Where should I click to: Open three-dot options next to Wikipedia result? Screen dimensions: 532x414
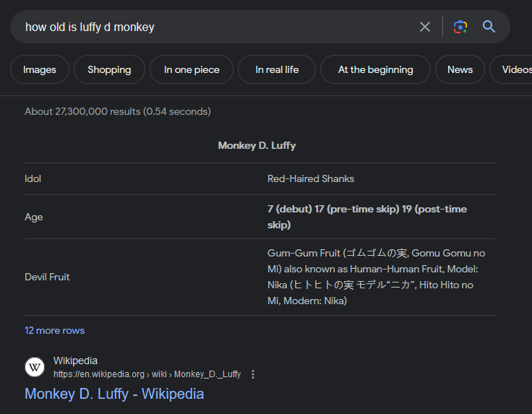click(x=253, y=374)
